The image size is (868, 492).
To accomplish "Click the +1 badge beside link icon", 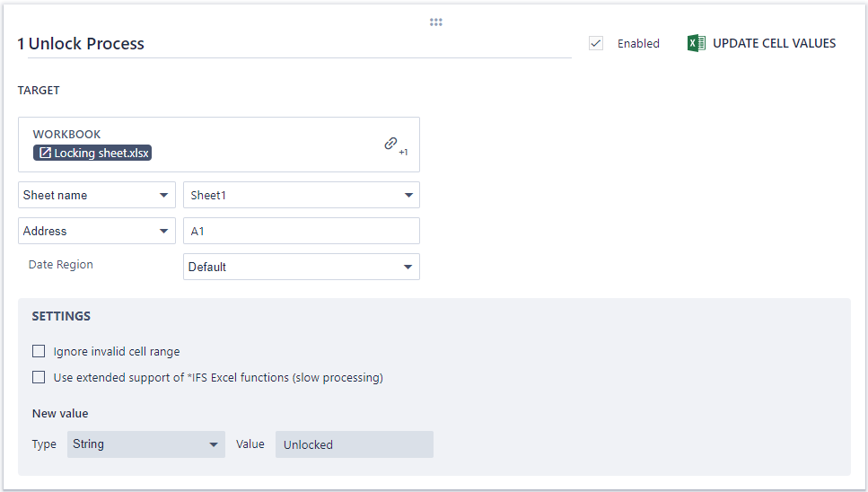I will pyautogui.click(x=404, y=153).
